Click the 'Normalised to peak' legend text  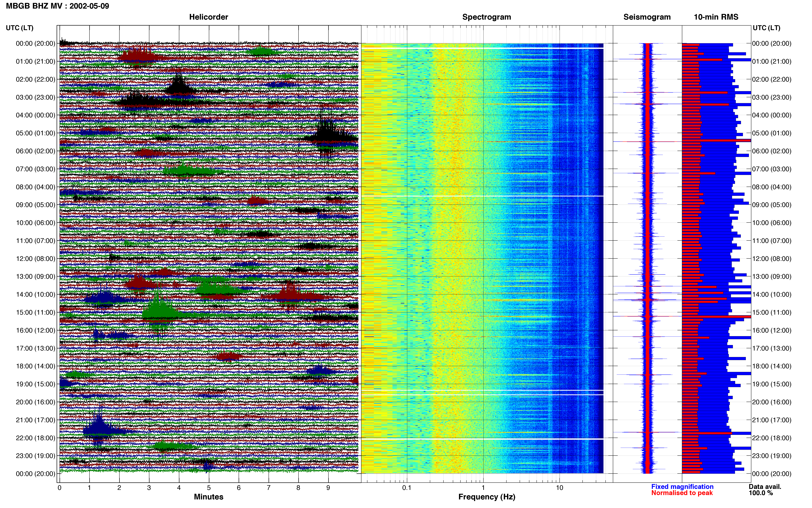pyautogui.click(x=682, y=493)
